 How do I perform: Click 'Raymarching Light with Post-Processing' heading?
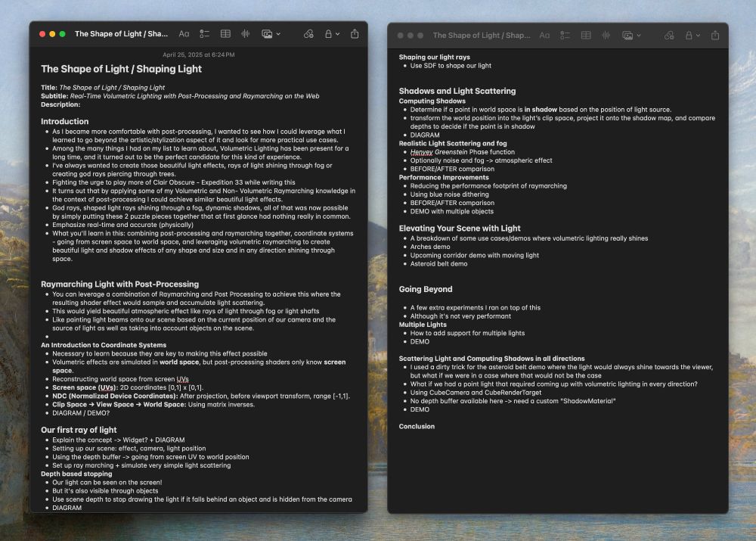[119, 284]
